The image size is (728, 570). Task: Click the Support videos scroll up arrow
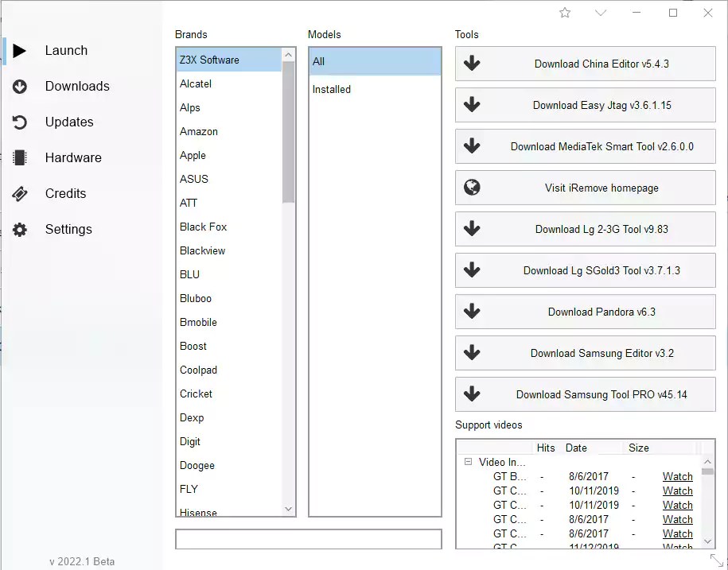click(707, 461)
